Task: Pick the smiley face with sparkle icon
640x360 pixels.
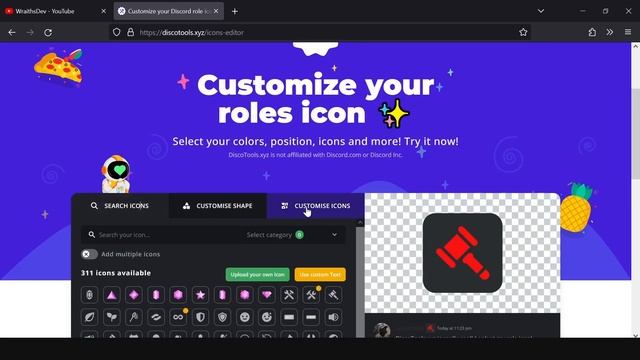Action: (267, 317)
